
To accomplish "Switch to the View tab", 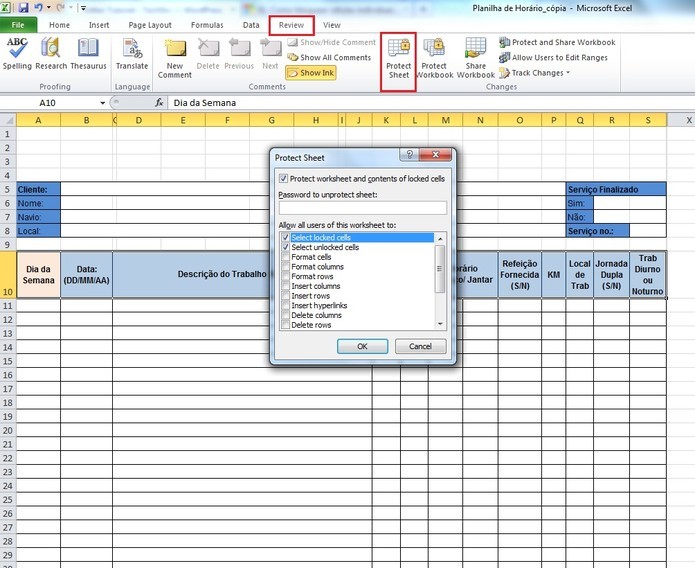I will (x=332, y=25).
